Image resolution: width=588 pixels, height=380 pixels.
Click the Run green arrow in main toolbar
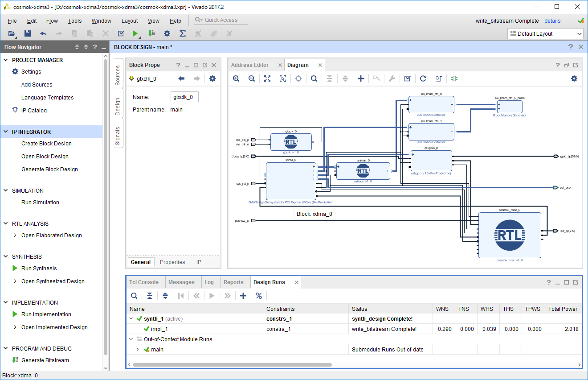coord(135,33)
